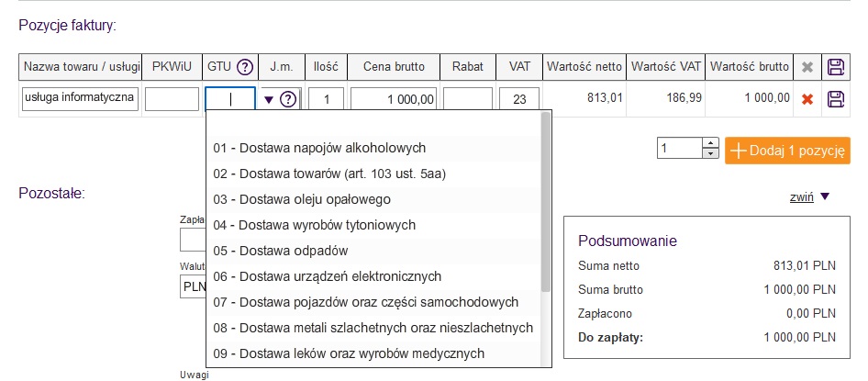Click the "Cena brutto" price field
868x381 pixels.
(393, 99)
